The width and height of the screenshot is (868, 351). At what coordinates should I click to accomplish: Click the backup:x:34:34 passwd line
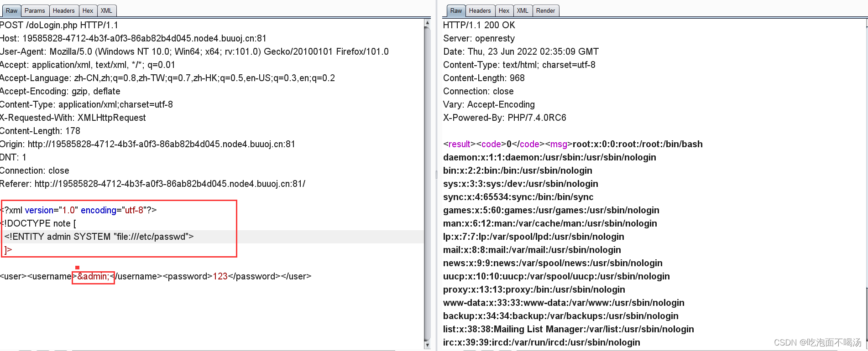point(560,316)
